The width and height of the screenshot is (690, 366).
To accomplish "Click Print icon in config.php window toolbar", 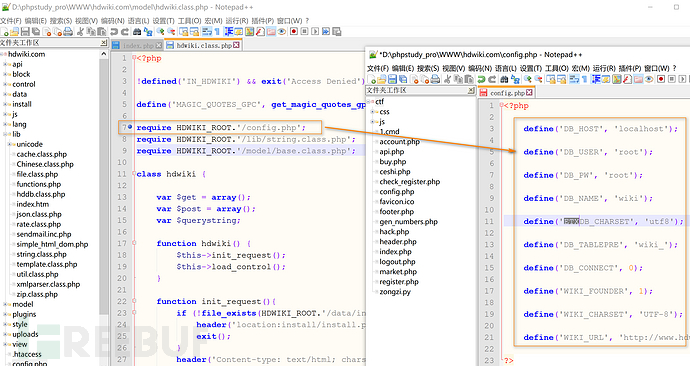I will coord(435,79).
